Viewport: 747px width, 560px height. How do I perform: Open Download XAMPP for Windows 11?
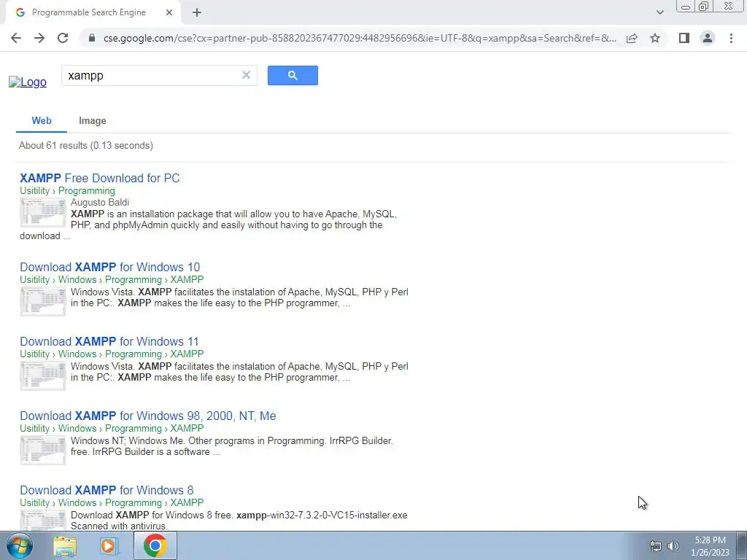coord(109,341)
